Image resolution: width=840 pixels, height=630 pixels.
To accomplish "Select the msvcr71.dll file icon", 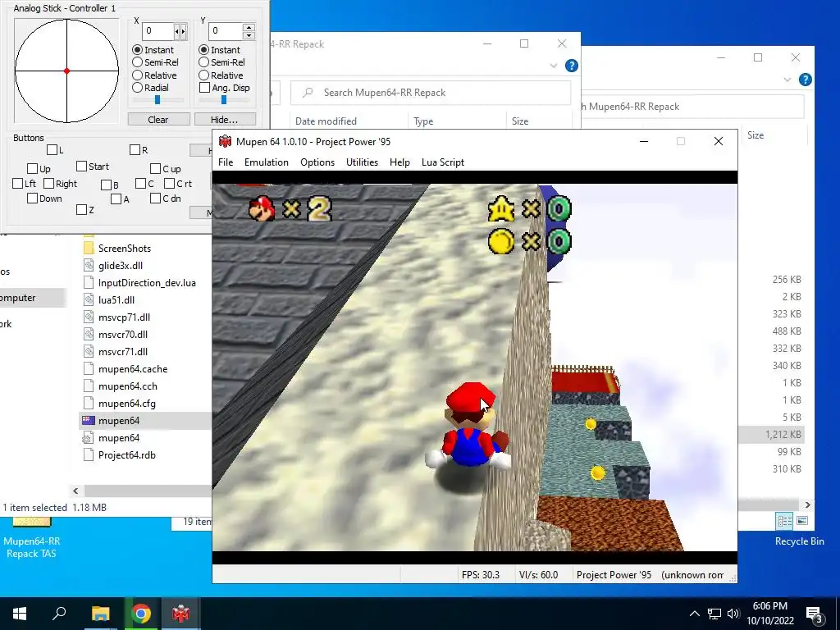I will pyautogui.click(x=89, y=351).
